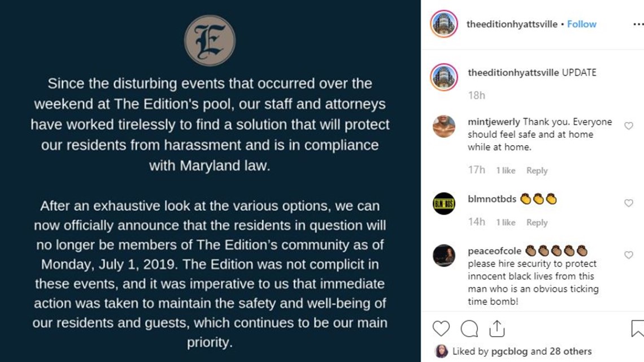Open mintjewerly's avatar
This screenshot has width=644, height=362.
[444, 127]
